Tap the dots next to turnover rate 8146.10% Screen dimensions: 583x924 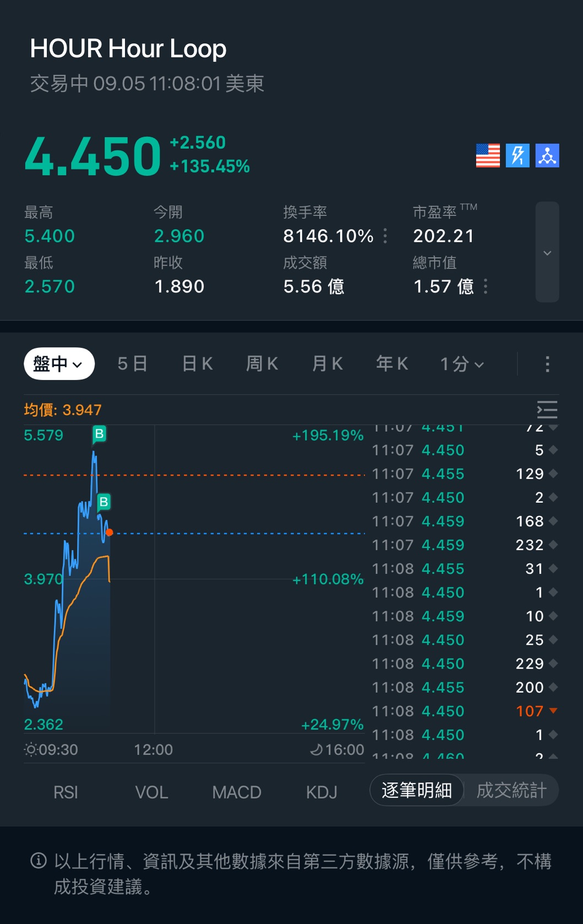(385, 236)
